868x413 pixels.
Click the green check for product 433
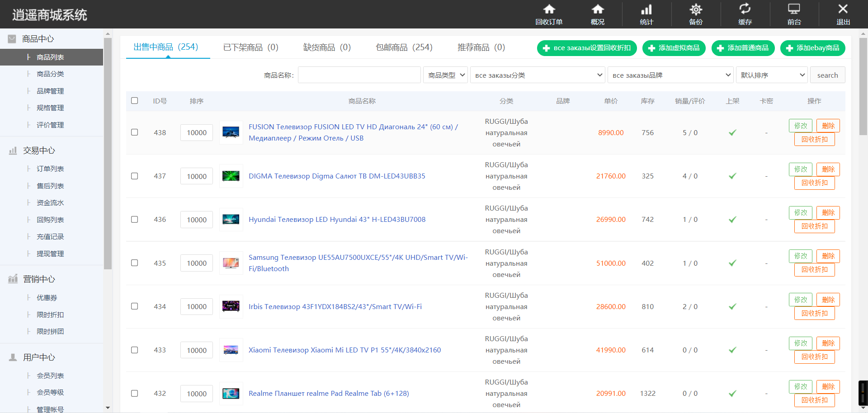click(732, 350)
